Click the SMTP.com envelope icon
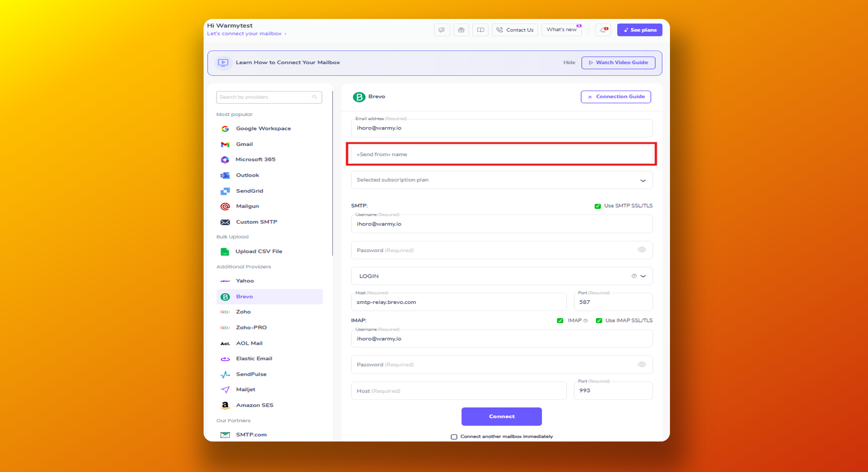Image resolution: width=868 pixels, height=472 pixels. [x=225, y=435]
